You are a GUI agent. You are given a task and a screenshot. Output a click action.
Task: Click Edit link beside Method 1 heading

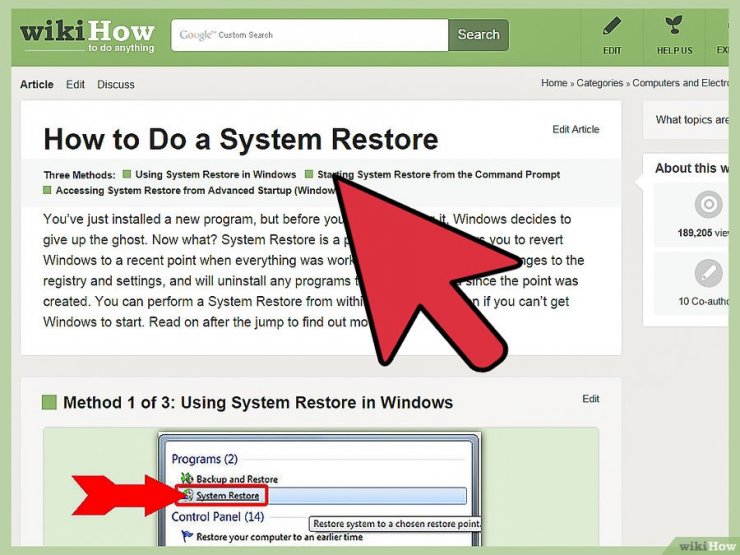click(x=590, y=399)
